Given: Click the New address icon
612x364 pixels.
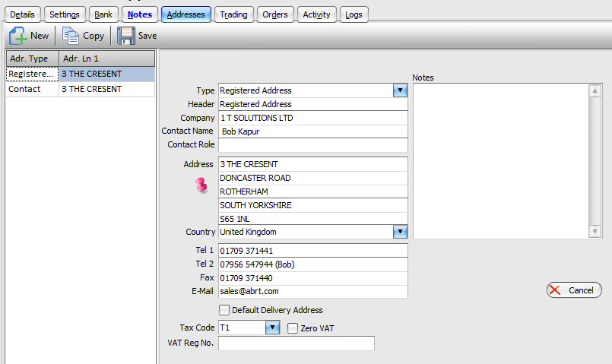Looking at the screenshot, I should [18, 36].
